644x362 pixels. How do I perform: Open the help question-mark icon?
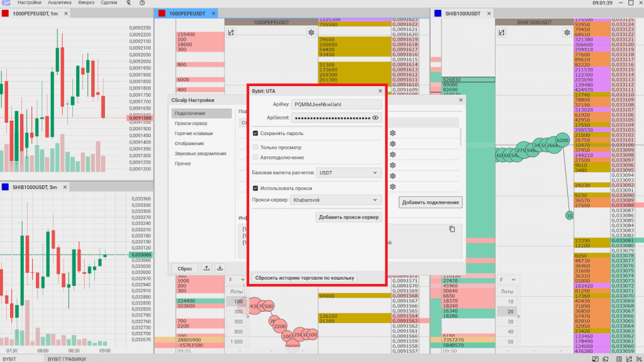[142, 3]
